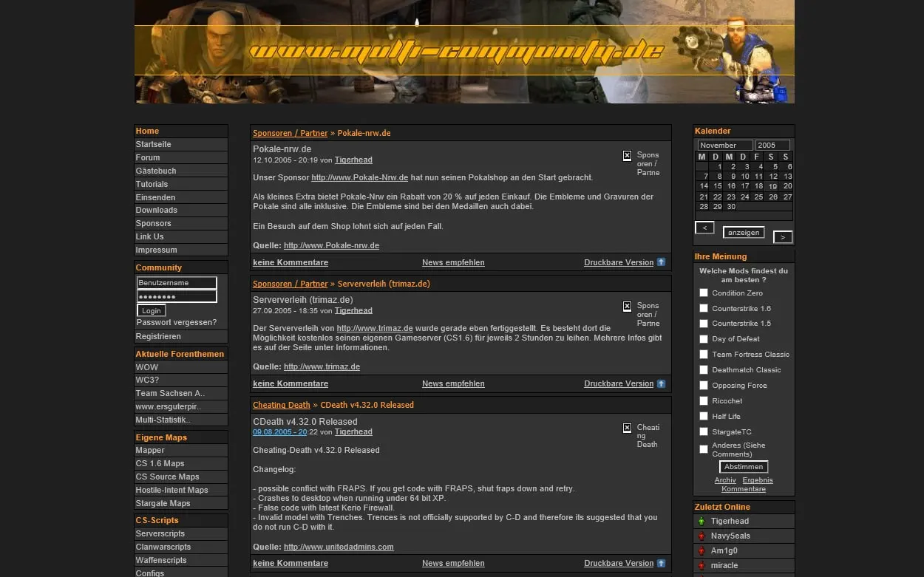The image size is (924, 577).
Task: Click the Sponsoren/Partner category icon for Pokale-nrw.de
Action: [627, 156]
